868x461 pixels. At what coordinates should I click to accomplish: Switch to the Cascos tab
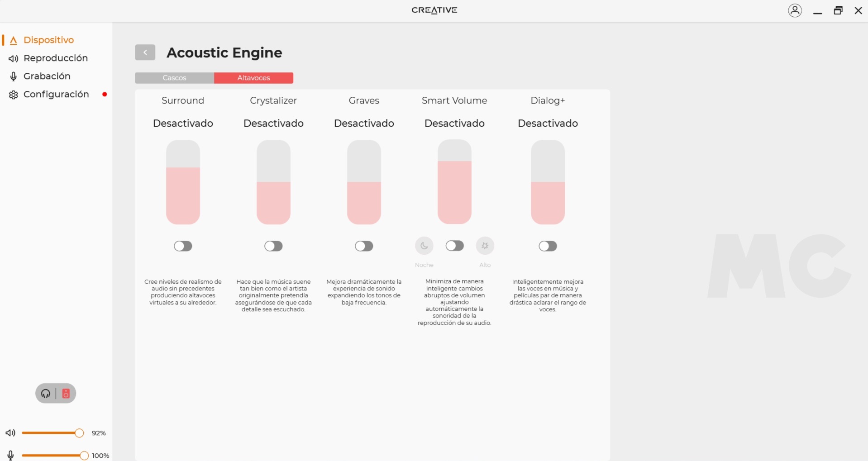(174, 78)
